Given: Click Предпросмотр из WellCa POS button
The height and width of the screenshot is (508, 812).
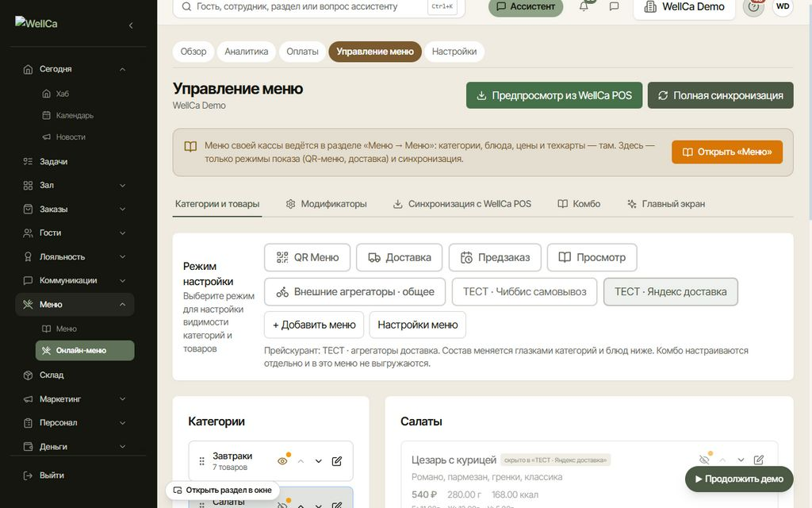Looking at the screenshot, I should click(554, 95).
